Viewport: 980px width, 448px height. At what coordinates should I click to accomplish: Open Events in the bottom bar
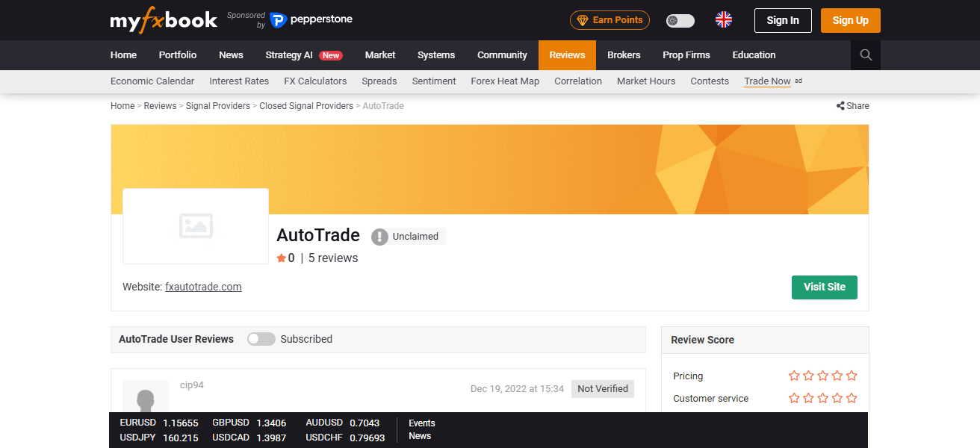coord(422,423)
